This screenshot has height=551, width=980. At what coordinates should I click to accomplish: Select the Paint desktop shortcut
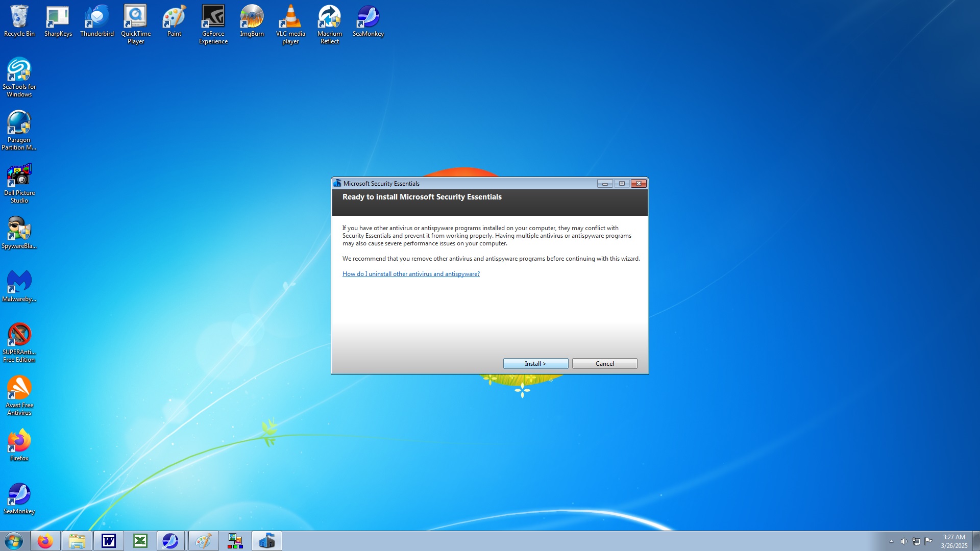(174, 21)
